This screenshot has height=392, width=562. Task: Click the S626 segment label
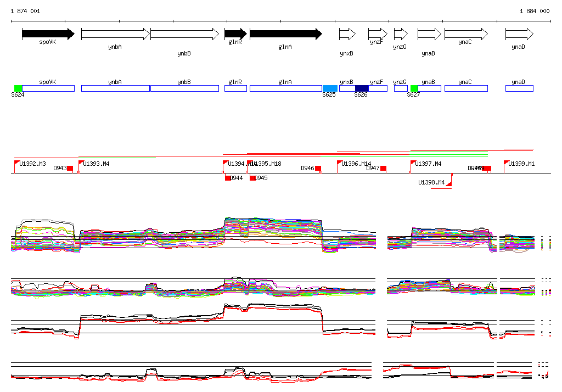point(361,94)
